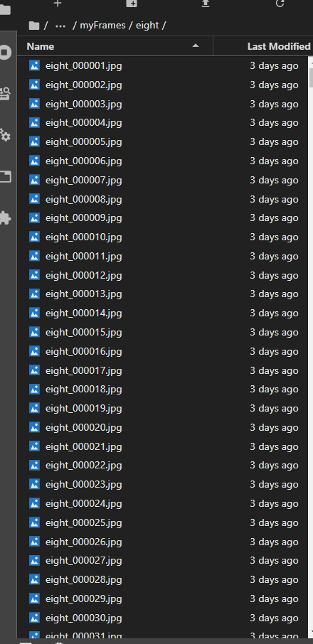The image size is (313, 644).
Task: Select file eight_000022.jpg
Action: coord(162,466)
